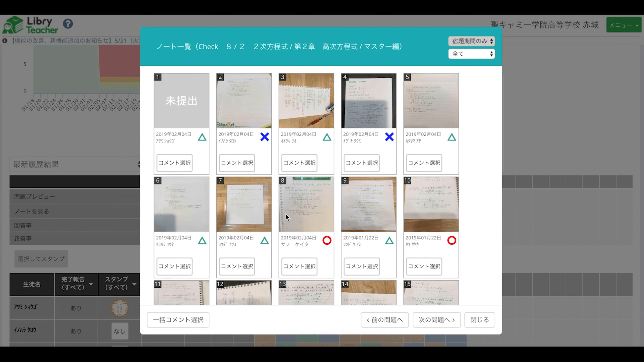Open note thumbnail number 2
The image size is (644, 362).
pos(244,101)
